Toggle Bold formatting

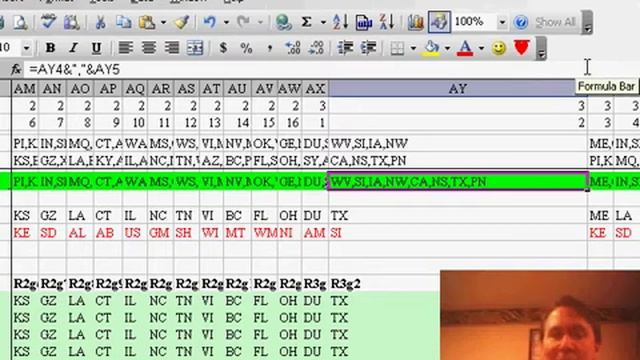click(50, 48)
